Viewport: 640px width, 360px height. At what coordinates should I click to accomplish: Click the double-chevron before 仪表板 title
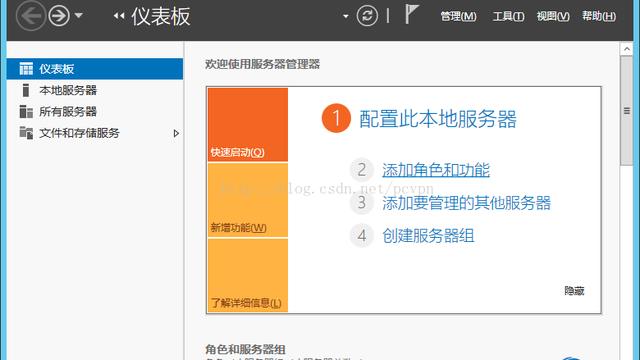[x=119, y=16]
